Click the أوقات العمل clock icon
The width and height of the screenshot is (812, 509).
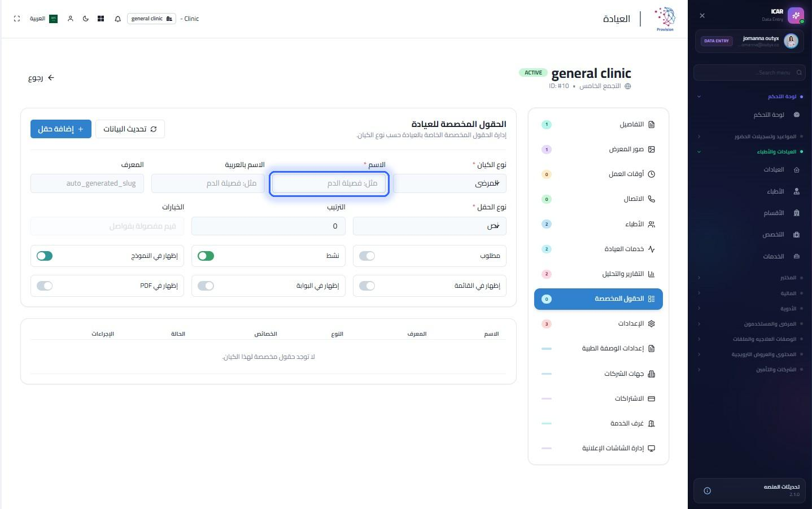652,174
